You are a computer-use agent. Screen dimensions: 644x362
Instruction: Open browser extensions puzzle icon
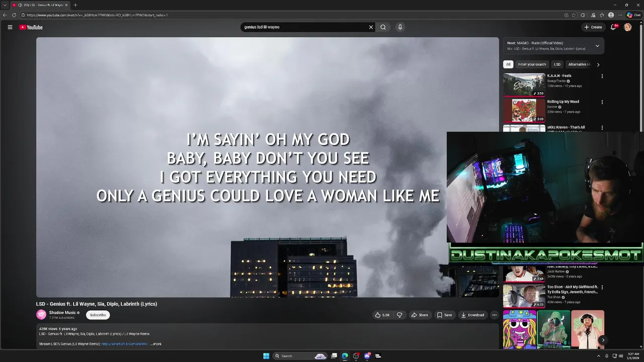pos(583,15)
